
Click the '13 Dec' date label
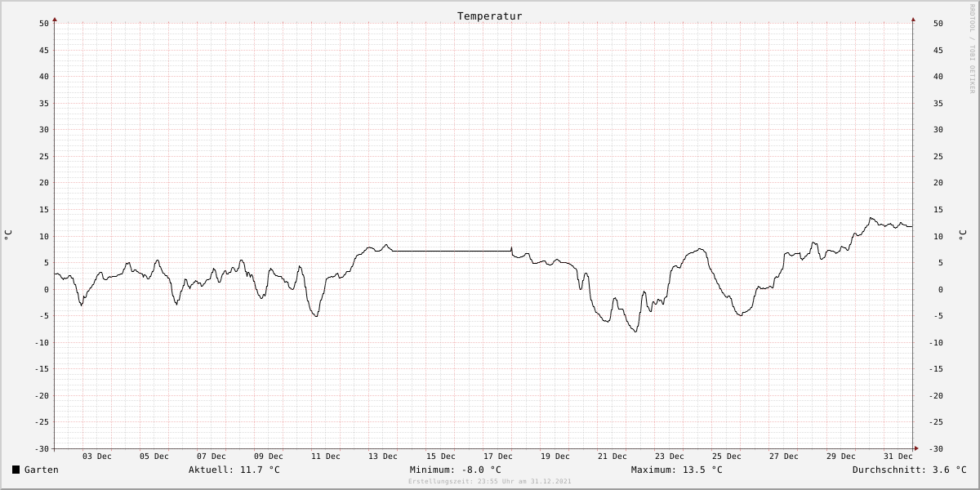pyautogui.click(x=383, y=457)
